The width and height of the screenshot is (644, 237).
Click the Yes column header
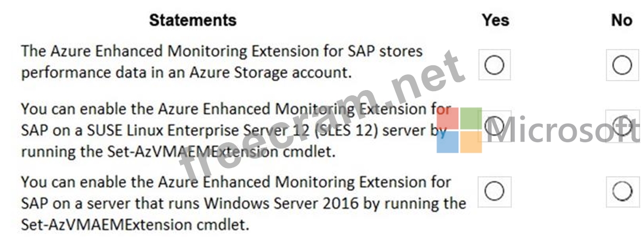[495, 20]
